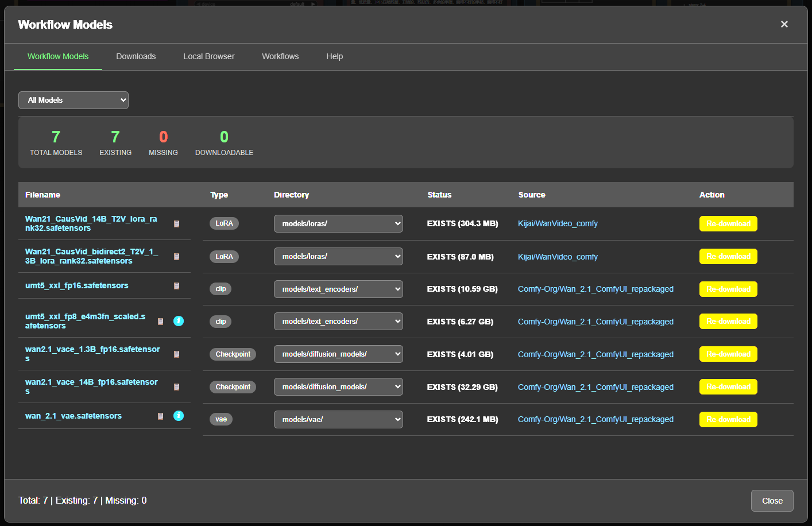Open the All Models filter dropdown
Image resolution: width=812 pixels, height=526 pixels.
pyautogui.click(x=74, y=100)
